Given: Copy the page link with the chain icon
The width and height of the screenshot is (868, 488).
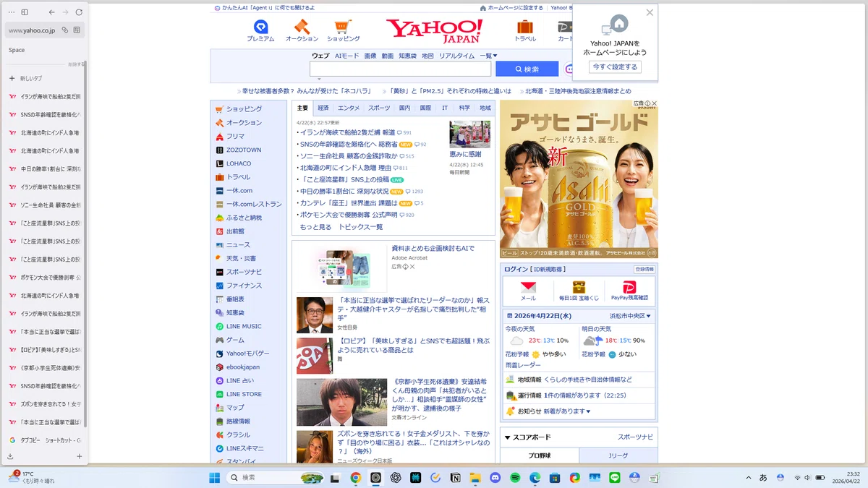Looking at the screenshot, I should tap(65, 30).
